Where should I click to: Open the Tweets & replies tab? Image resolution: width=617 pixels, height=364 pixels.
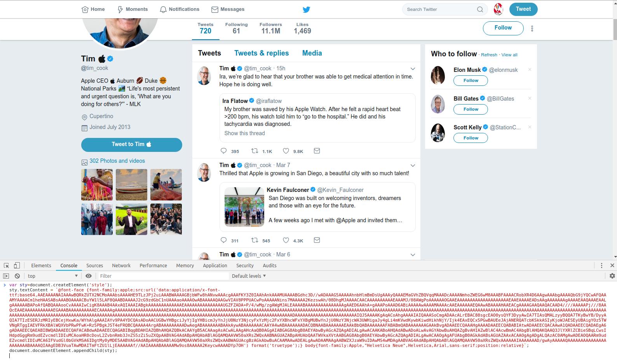[x=261, y=53]
